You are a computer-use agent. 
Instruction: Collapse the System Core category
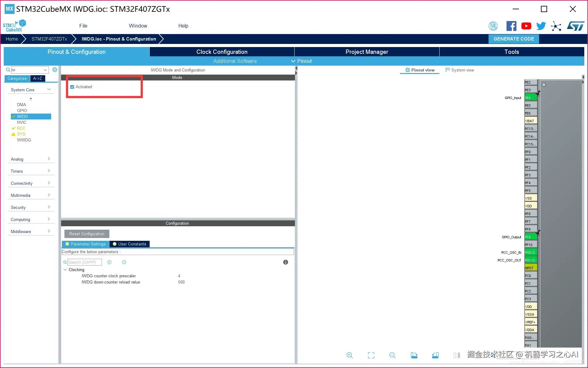[49, 89]
